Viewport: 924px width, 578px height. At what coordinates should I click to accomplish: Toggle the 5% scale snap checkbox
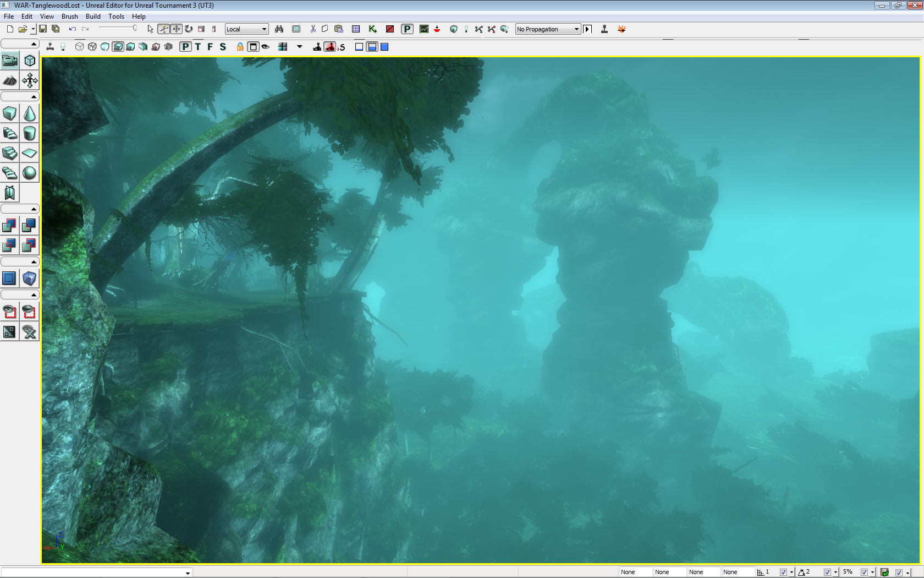pos(864,572)
